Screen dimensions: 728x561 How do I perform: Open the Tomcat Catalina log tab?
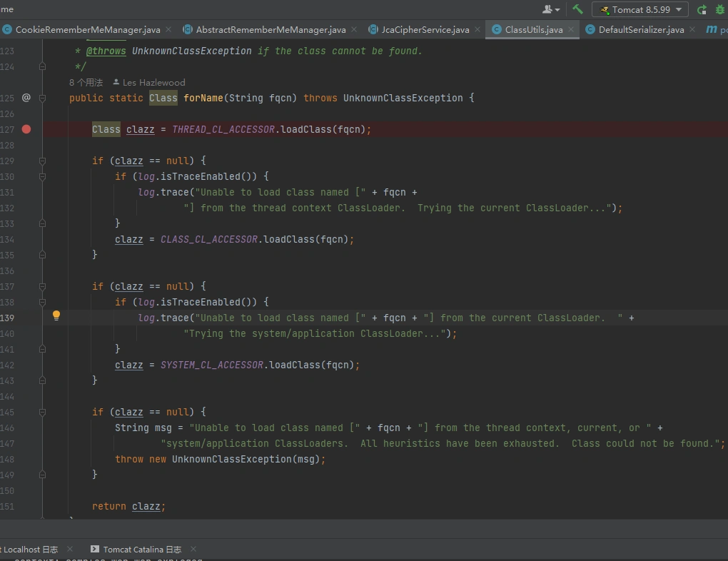pyautogui.click(x=141, y=549)
